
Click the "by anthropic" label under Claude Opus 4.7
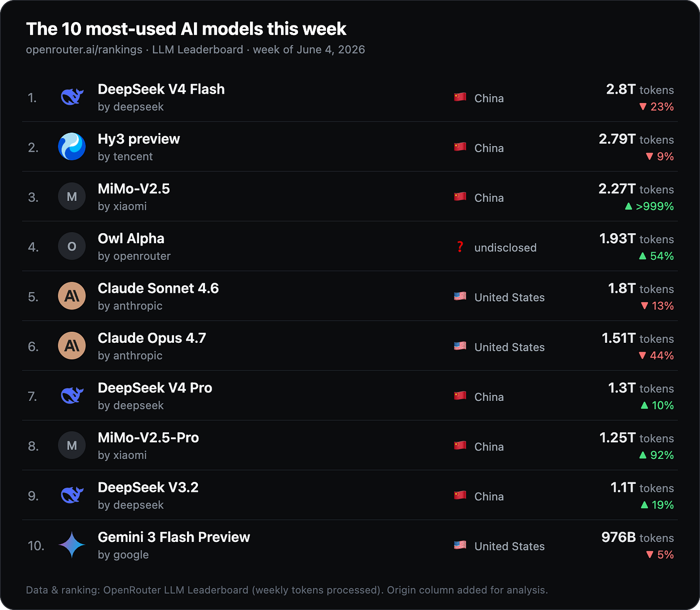pyautogui.click(x=130, y=356)
